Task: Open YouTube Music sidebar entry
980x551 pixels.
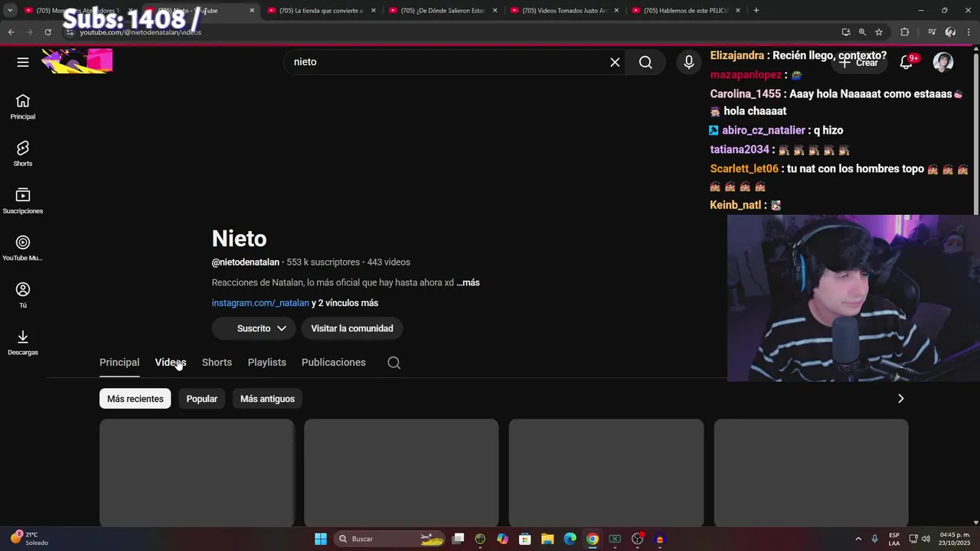Action: pos(23,249)
